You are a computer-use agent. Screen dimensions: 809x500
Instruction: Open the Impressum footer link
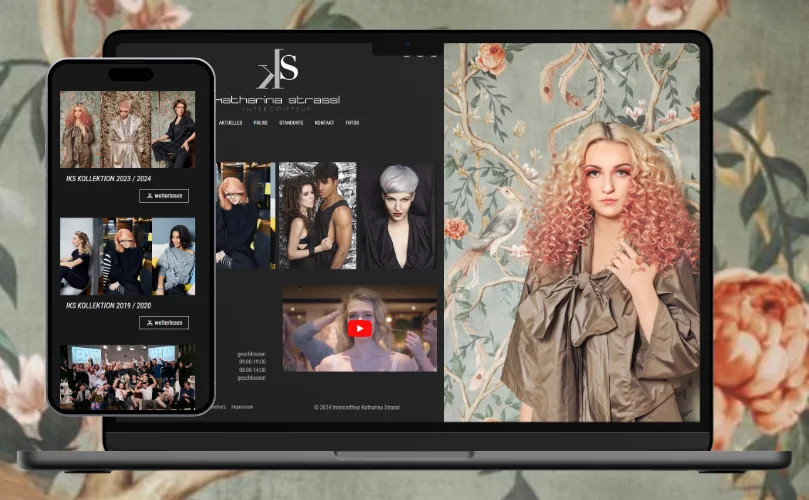[x=242, y=407]
